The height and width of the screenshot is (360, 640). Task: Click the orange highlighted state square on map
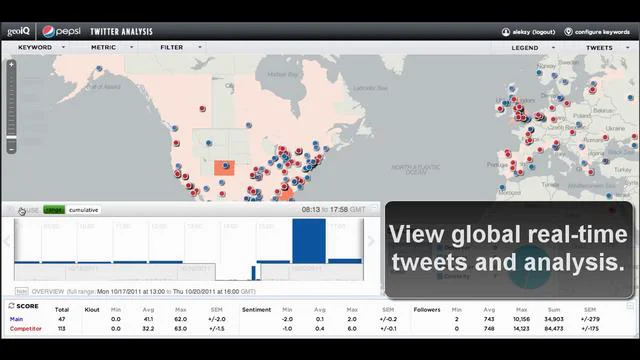click(224, 168)
